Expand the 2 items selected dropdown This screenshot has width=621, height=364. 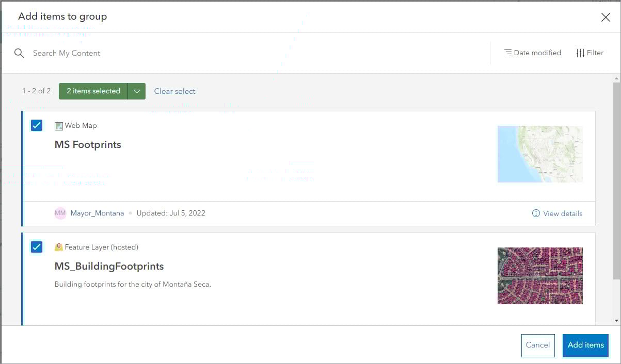137,91
